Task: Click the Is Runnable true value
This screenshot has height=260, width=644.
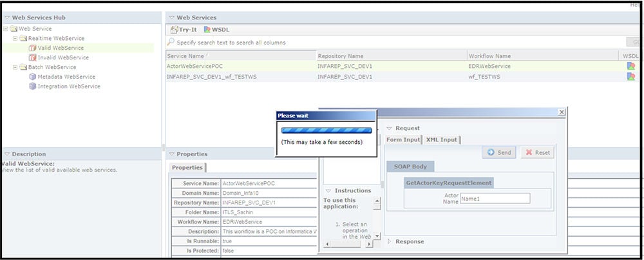Action: coord(227,241)
